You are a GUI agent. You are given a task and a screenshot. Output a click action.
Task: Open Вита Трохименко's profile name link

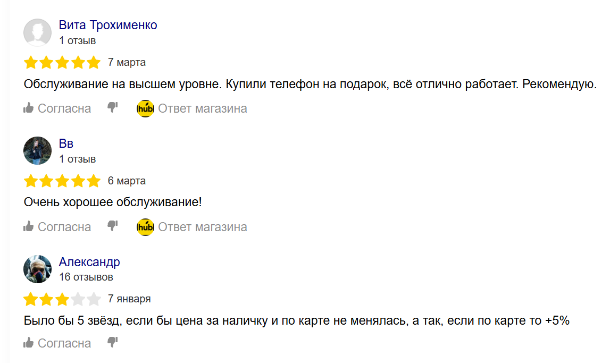[108, 25]
